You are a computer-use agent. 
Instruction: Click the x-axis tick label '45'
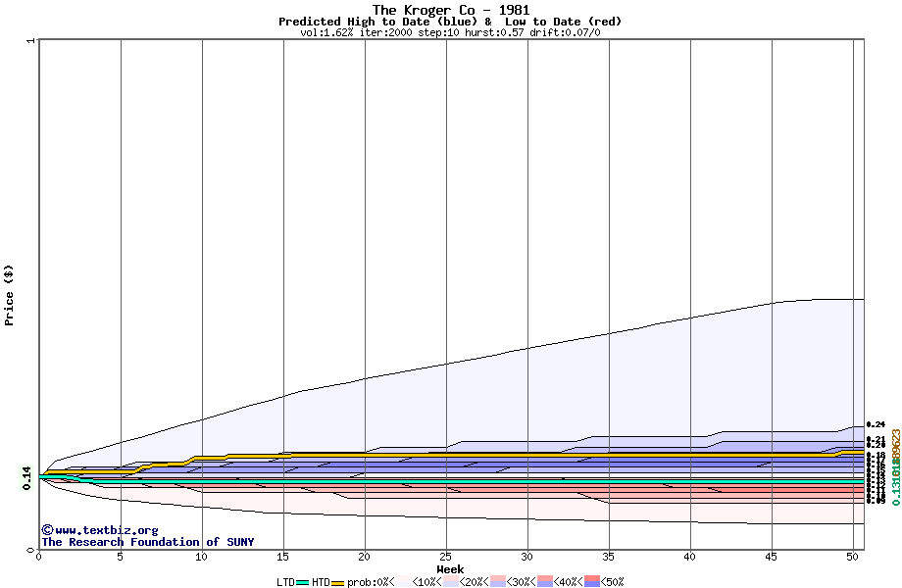[x=771, y=557]
